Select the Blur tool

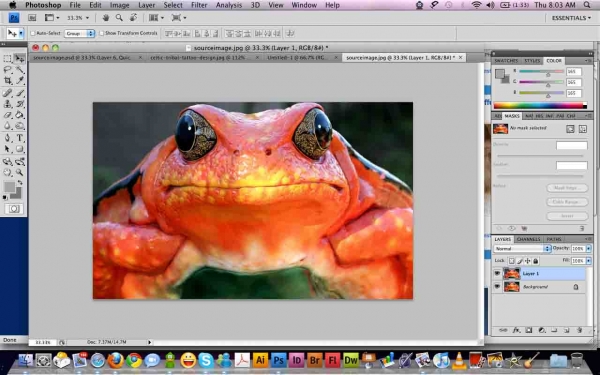(x=7, y=126)
